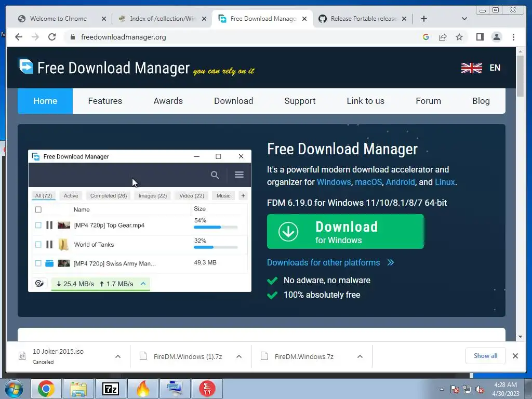Click the snail speed mode icon

(x=39, y=283)
